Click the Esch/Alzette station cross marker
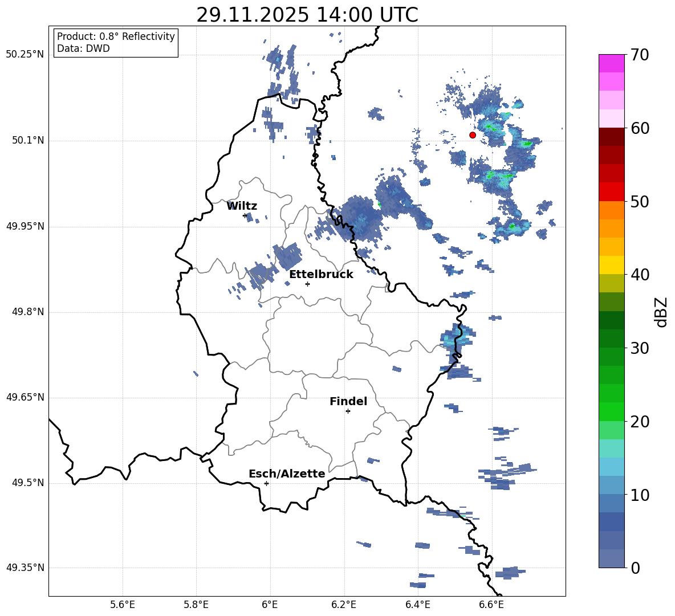Image resolution: width=675 pixels, height=616 pixels. click(266, 483)
